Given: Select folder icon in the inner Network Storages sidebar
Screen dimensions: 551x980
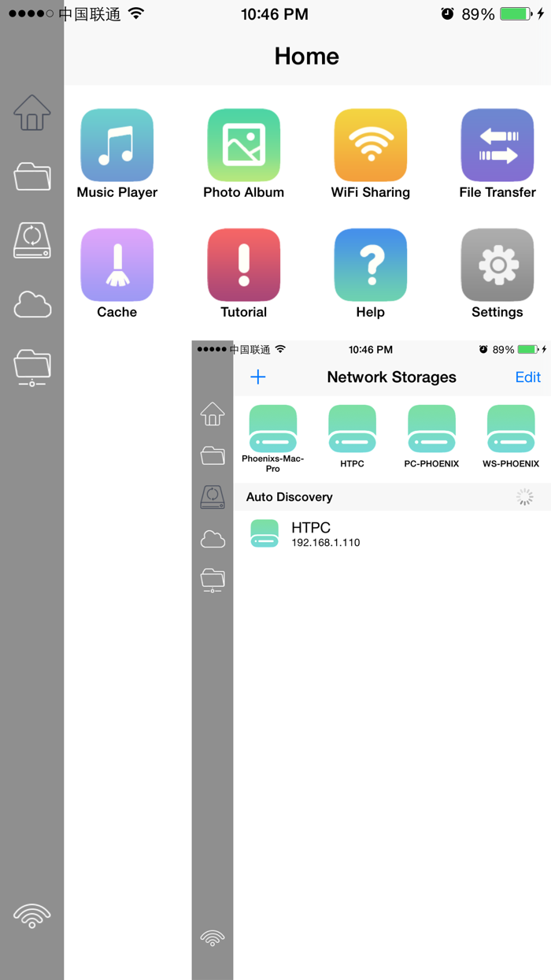Looking at the screenshot, I should [213, 455].
